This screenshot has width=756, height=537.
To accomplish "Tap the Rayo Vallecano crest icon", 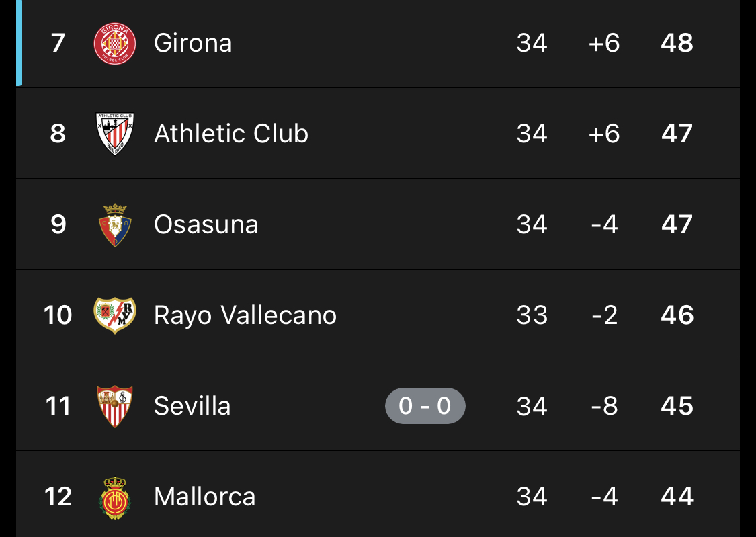I will [115, 315].
